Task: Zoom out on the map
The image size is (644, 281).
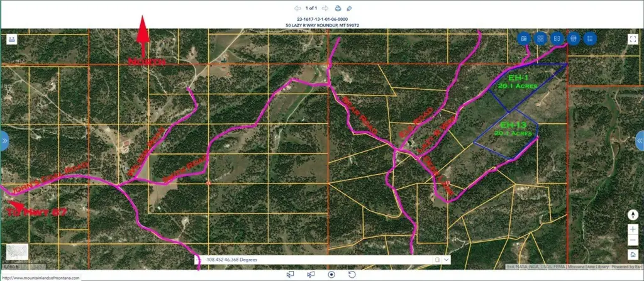Action: tap(633, 241)
